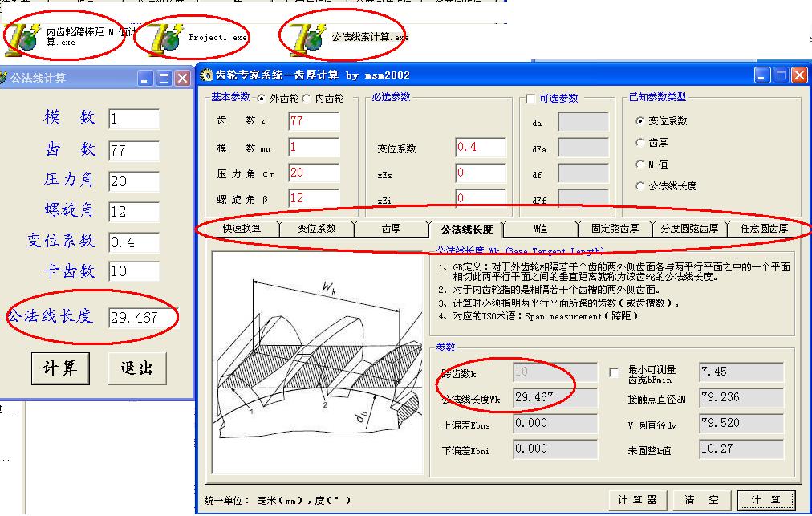
Task: Choose M 值 as known parameter type
Action: pyautogui.click(x=640, y=165)
